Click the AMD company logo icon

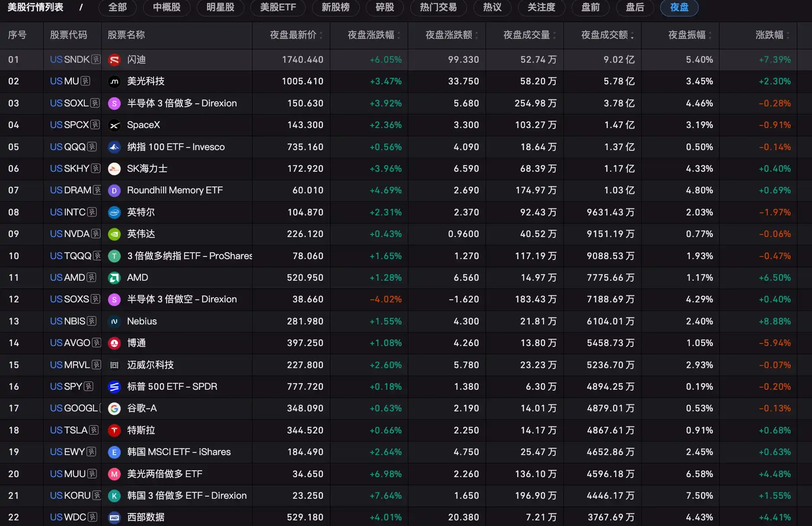[x=114, y=278]
